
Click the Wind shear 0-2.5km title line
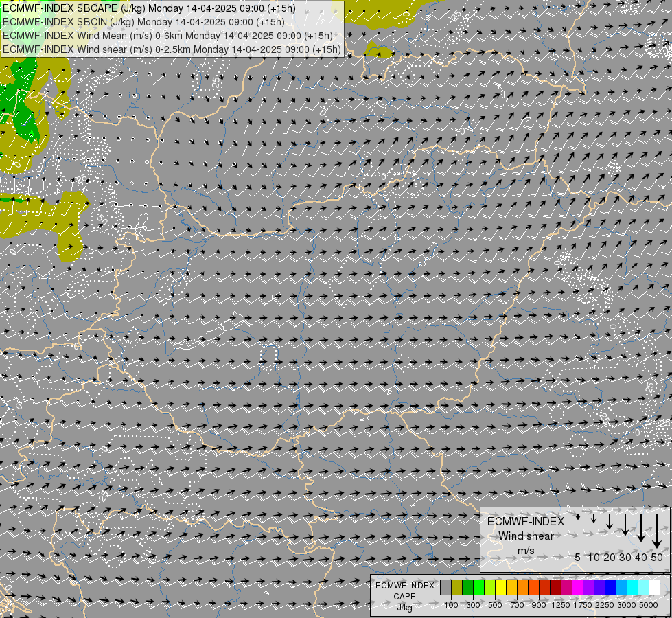coord(172,49)
